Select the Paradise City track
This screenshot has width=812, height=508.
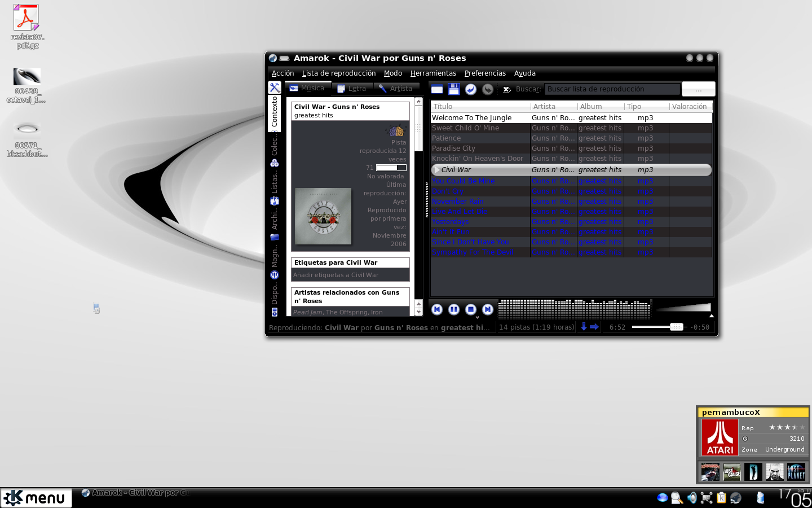(x=571, y=148)
